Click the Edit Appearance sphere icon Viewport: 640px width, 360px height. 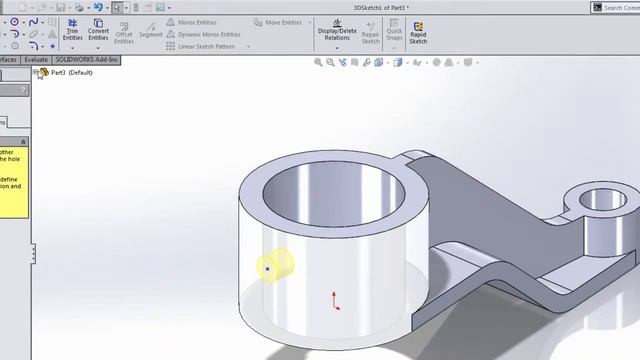click(436, 62)
